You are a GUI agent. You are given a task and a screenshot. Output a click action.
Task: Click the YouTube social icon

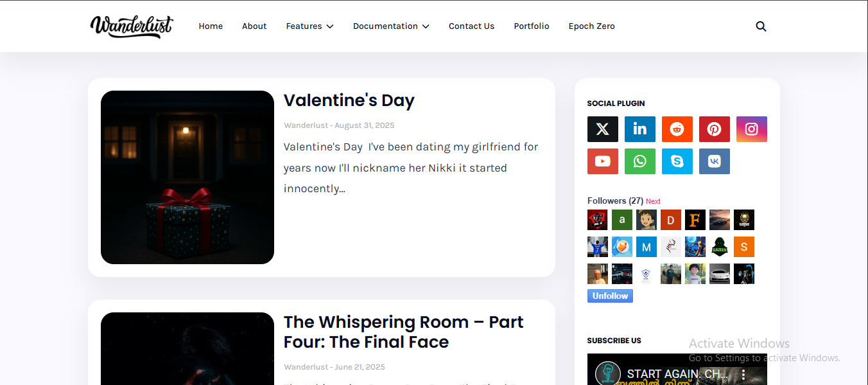click(602, 161)
